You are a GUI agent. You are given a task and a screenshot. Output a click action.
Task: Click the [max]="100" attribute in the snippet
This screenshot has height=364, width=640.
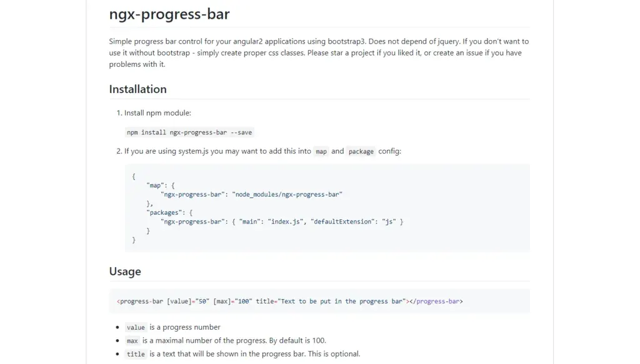232,301
